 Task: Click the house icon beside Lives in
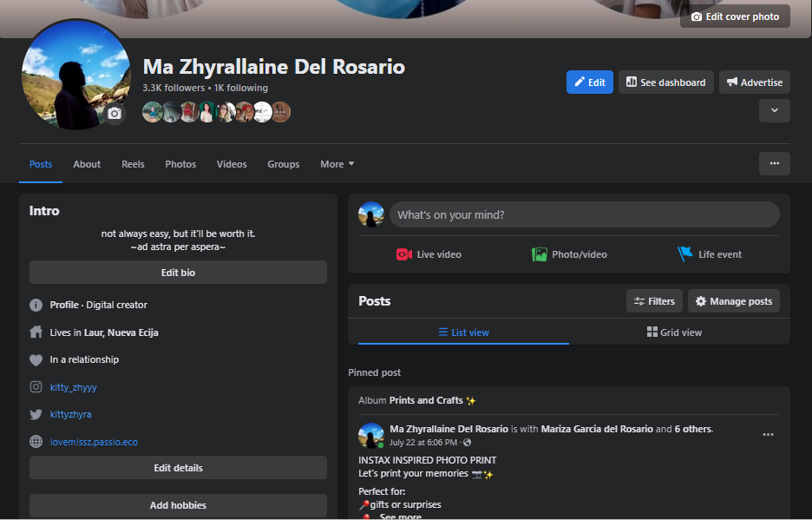(36, 332)
